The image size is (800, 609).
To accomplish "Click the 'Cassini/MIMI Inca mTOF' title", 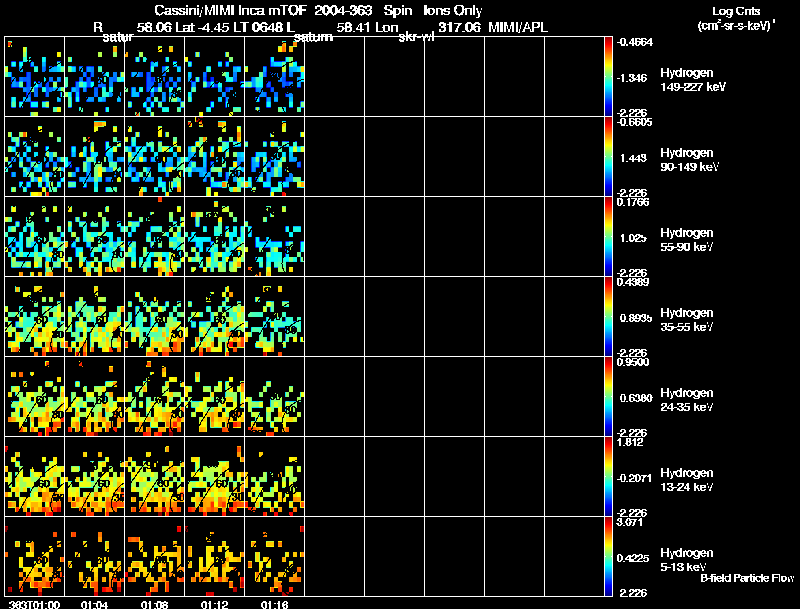I will [x=230, y=11].
